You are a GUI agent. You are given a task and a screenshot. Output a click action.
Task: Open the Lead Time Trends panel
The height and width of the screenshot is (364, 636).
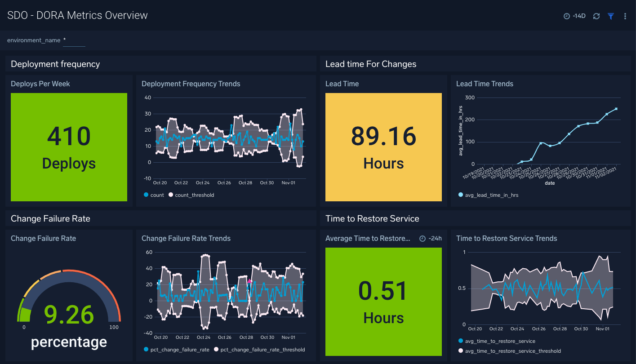pos(485,84)
